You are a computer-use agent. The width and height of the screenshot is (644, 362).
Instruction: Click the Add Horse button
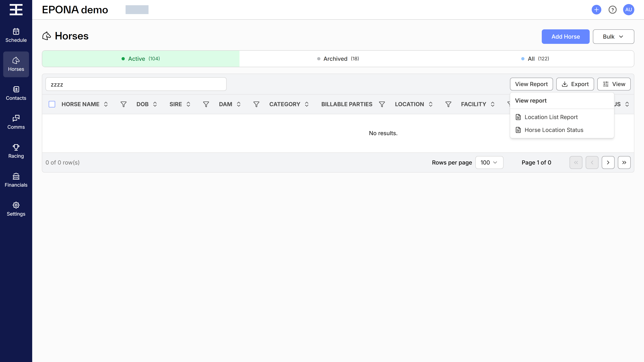pyautogui.click(x=566, y=37)
